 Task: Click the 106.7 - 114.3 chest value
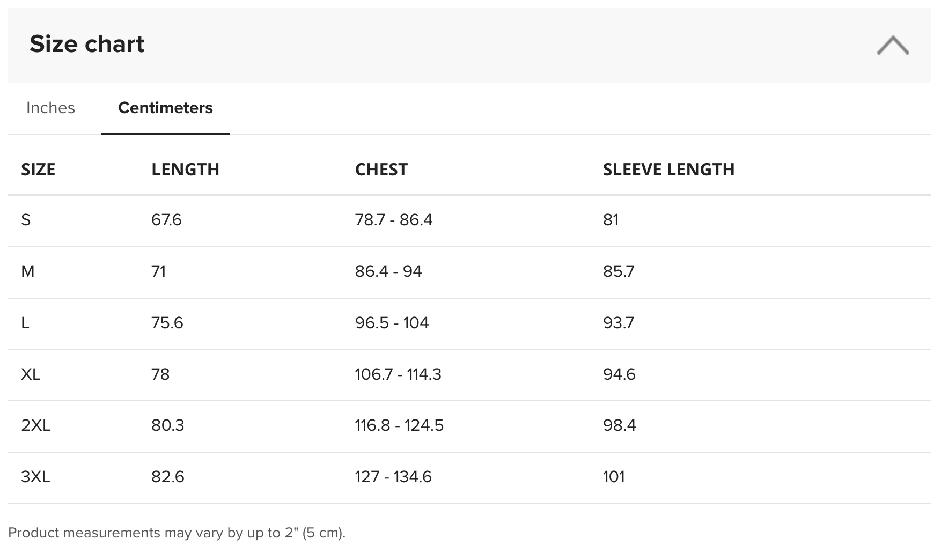tap(398, 374)
